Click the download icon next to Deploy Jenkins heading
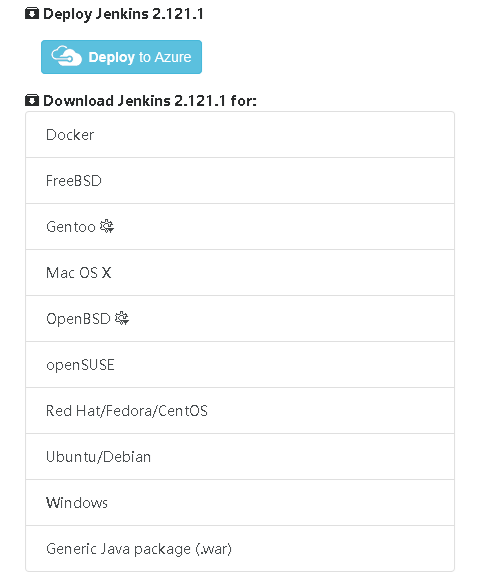The height and width of the screenshot is (574, 484). click(32, 14)
